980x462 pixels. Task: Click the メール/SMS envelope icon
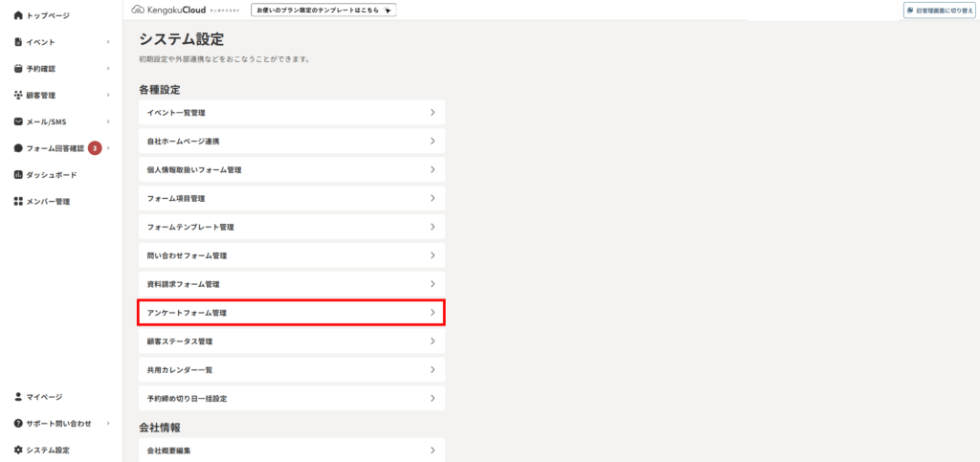(x=18, y=121)
